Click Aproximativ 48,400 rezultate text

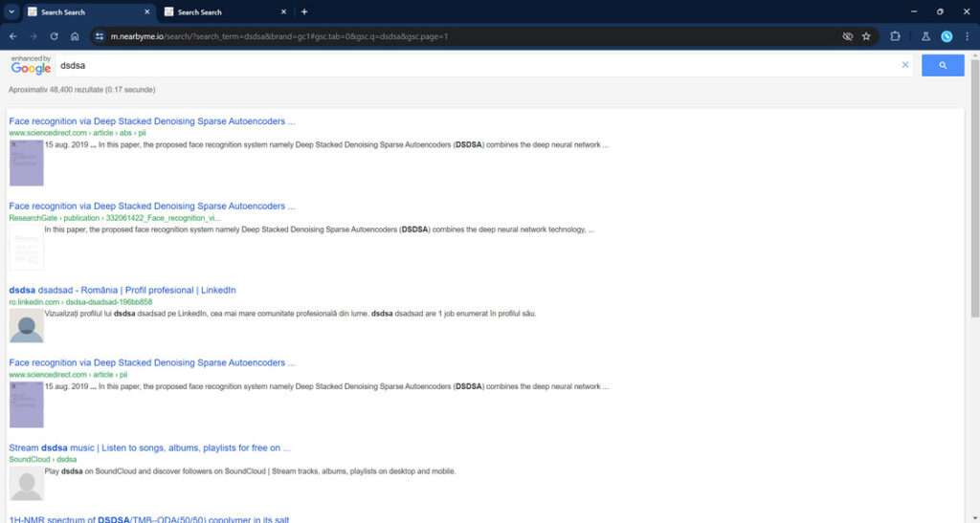pyautogui.click(x=82, y=90)
